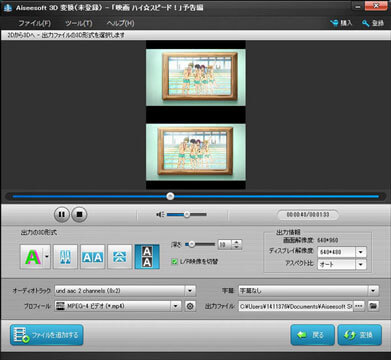Viewport: 391px width, 360px height.
Task: Adjust the volume slider
Action: click(187, 214)
